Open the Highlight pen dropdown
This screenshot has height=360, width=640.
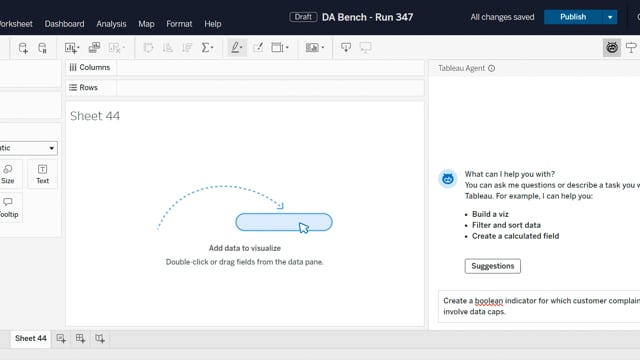pyautogui.click(x=237, y=48)
